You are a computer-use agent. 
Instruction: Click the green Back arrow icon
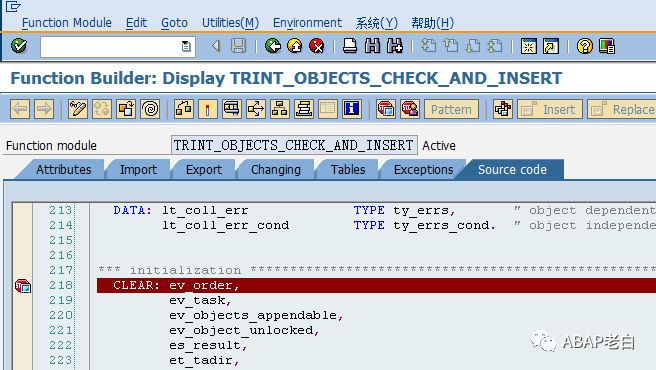click(x=273, y=46)
